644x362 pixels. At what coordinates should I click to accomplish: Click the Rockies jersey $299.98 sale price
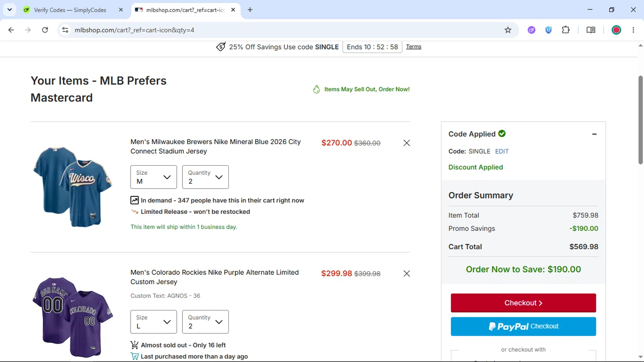click(337, 273)
